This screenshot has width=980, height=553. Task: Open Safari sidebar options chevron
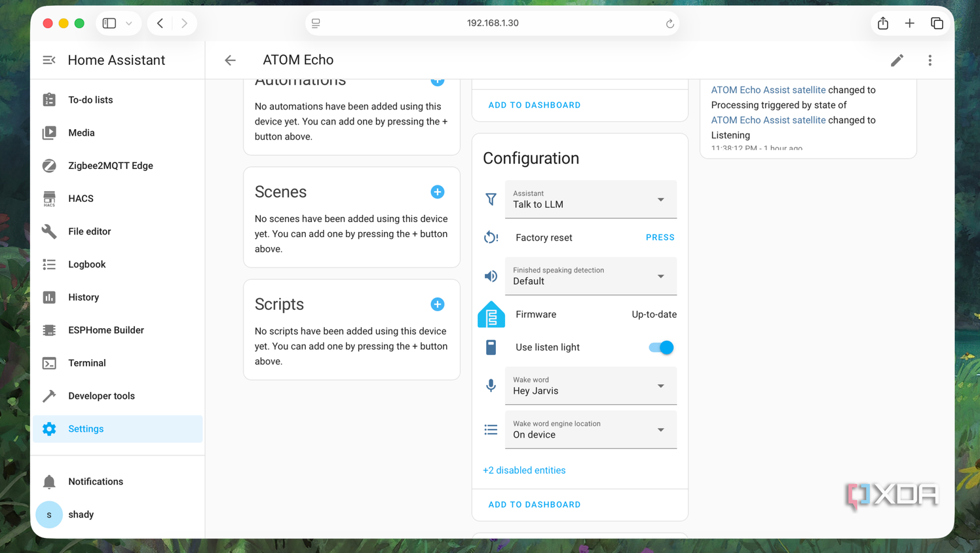129,24
